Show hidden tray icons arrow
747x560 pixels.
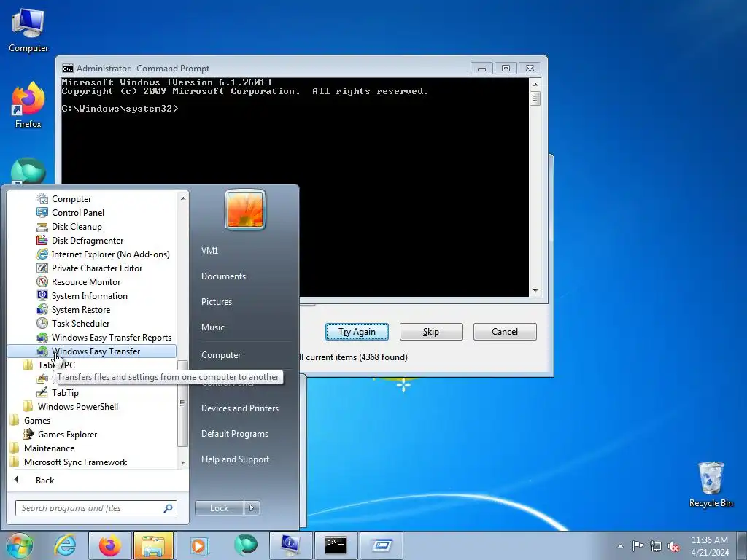coord(620,546)
